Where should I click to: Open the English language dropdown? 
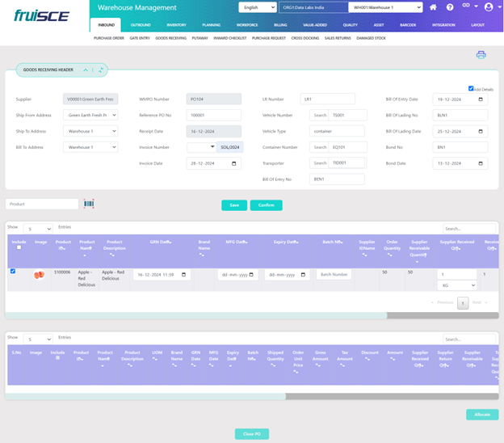click(262, 7)
